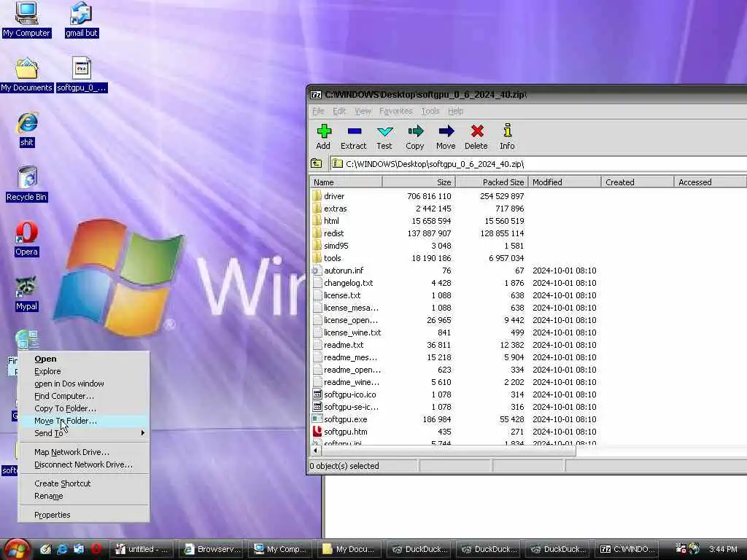Image resolution: width=747 pixels, height=560 pixels.
Task: Click the Test checkmark toolbar icon
Action: click(384, 131)
